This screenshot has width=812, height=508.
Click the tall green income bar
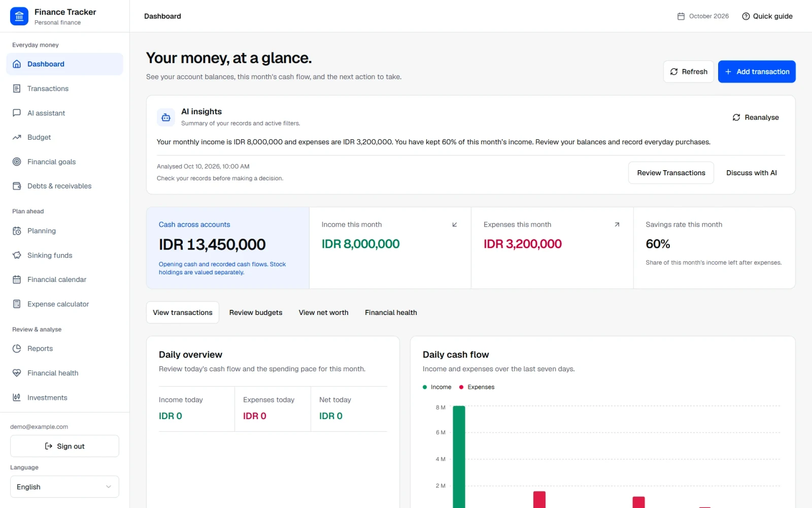(x=459, y=457)
